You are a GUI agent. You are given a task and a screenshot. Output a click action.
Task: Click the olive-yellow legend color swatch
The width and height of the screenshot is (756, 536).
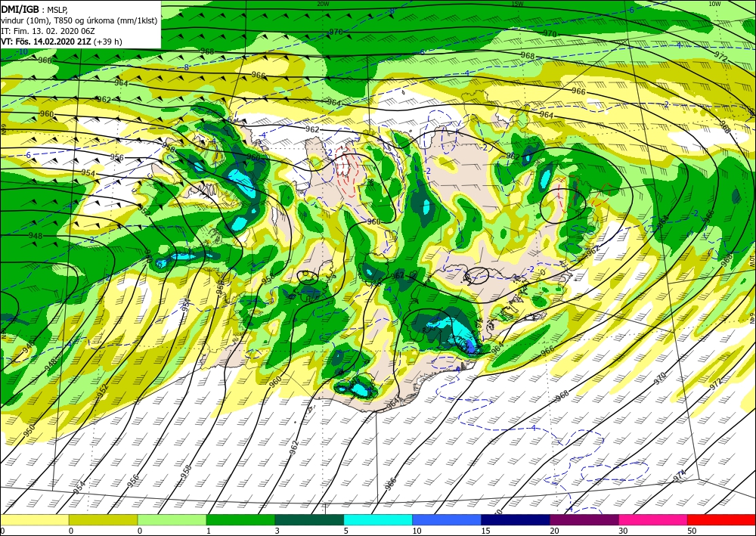103,519
